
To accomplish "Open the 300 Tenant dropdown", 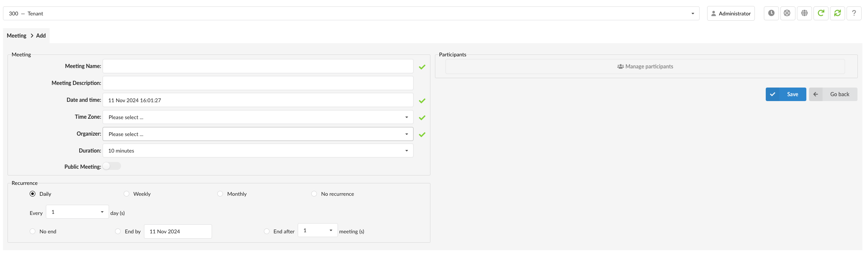I will [351, 14].
